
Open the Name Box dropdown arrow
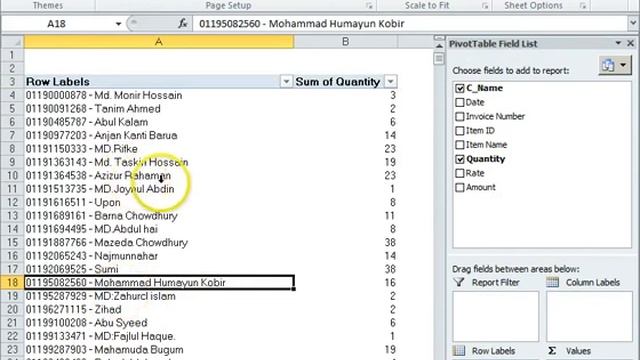(x=118, y=24)
